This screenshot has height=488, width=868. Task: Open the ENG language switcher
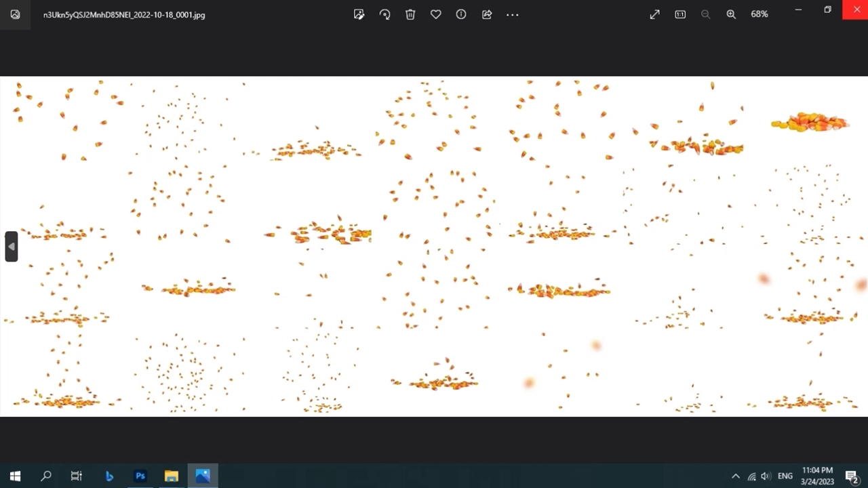(x=785, y=476)
